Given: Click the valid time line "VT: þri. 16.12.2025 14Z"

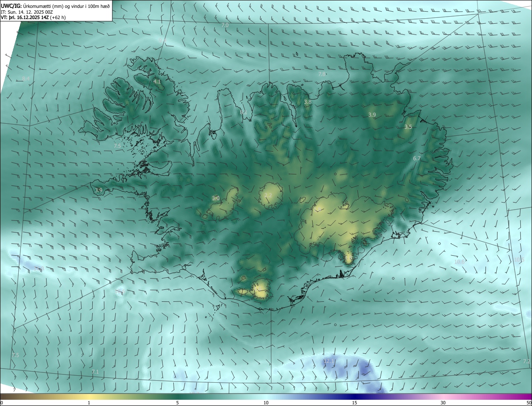Looking at the screenshot, I should (x=25, y=17).
